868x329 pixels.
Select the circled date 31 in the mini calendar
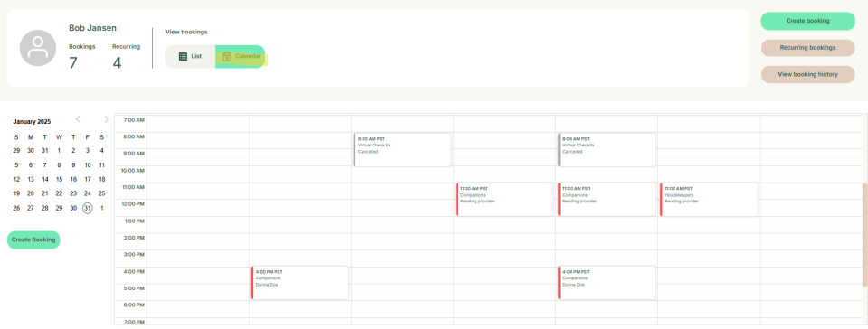point(87,208)
